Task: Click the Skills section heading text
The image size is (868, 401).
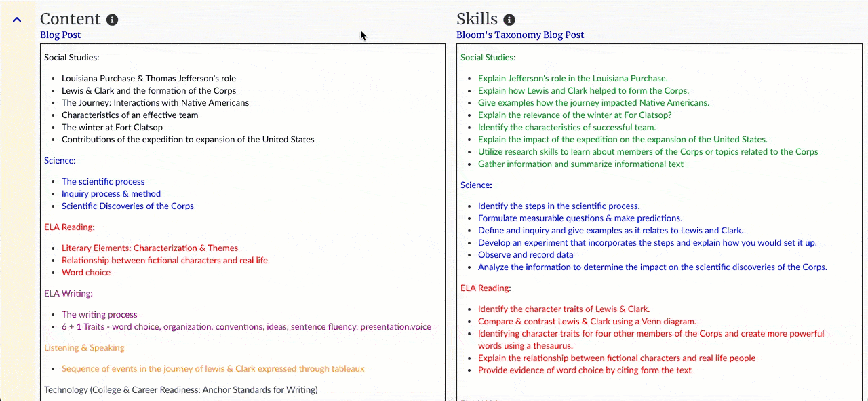Action: [x=477, y=19]
